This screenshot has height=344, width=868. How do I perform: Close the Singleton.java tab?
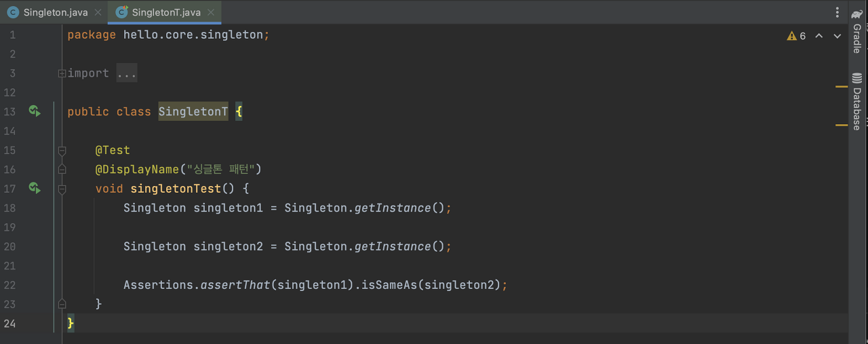click(x=98, y=12)
